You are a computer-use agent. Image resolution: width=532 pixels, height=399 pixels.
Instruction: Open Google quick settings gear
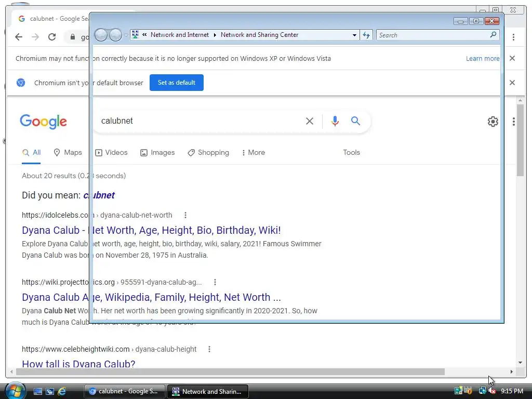pyautogui.click(x=493, y=122)
